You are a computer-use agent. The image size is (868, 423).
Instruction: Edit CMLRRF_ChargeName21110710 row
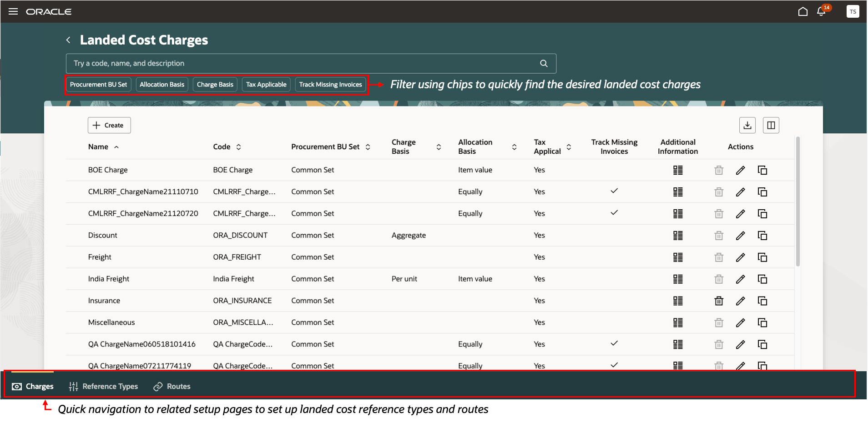(741, 192)
